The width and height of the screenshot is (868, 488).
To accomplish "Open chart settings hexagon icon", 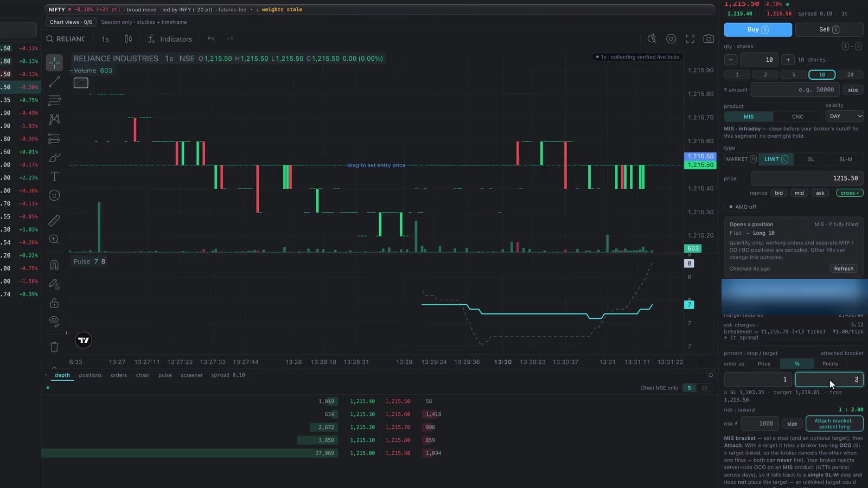I will coord(671,39).
